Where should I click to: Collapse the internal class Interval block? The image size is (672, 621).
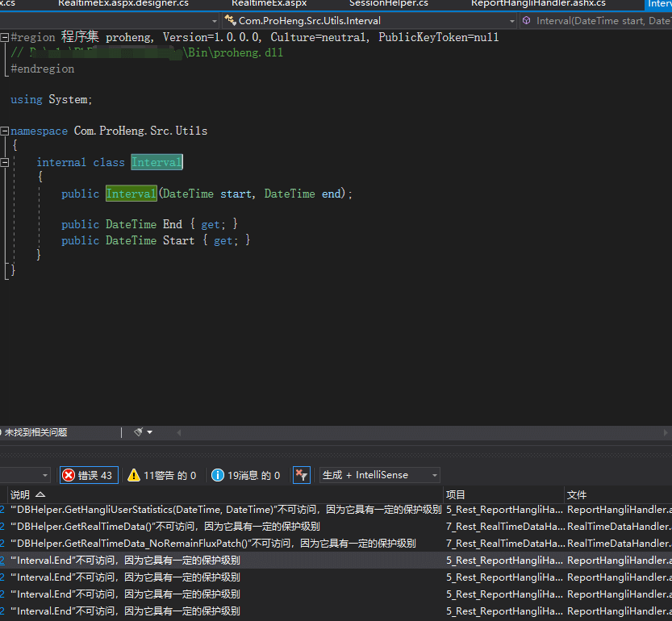click(x=5, y=162)
